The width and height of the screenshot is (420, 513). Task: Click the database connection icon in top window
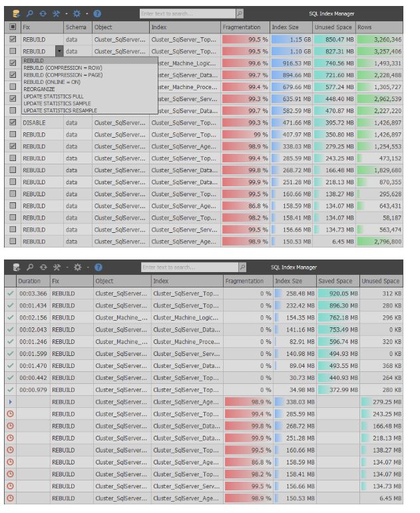point(16,14)
